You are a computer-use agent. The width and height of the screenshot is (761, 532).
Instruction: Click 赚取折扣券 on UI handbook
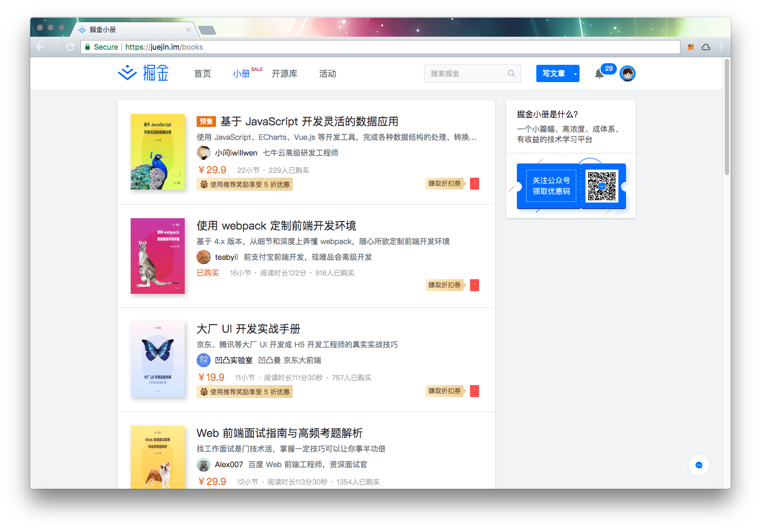445,391
